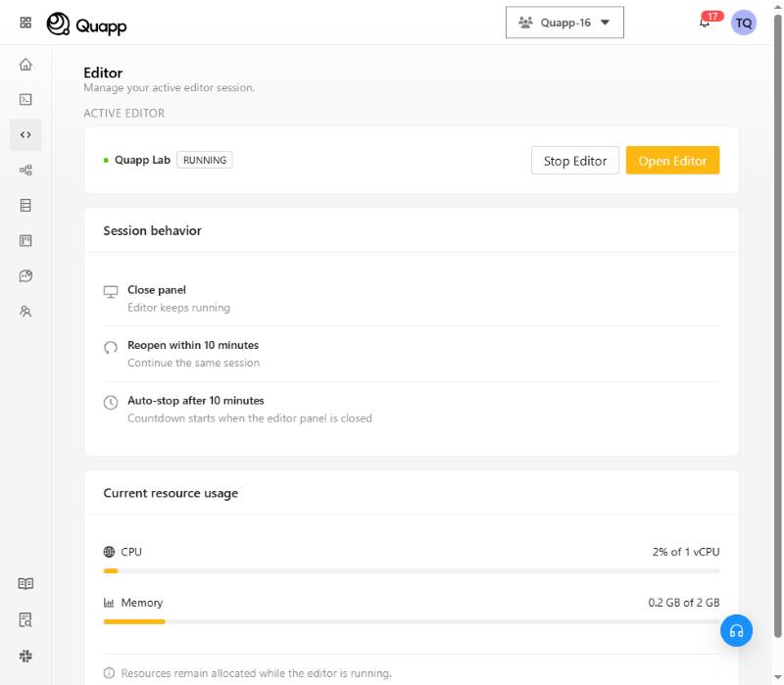Open the users sidebar icon
This screenshot has width=784, height=685.
(25, 312)
